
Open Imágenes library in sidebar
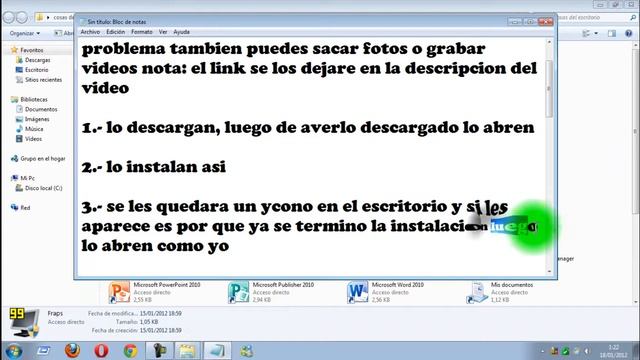(37, 119)
